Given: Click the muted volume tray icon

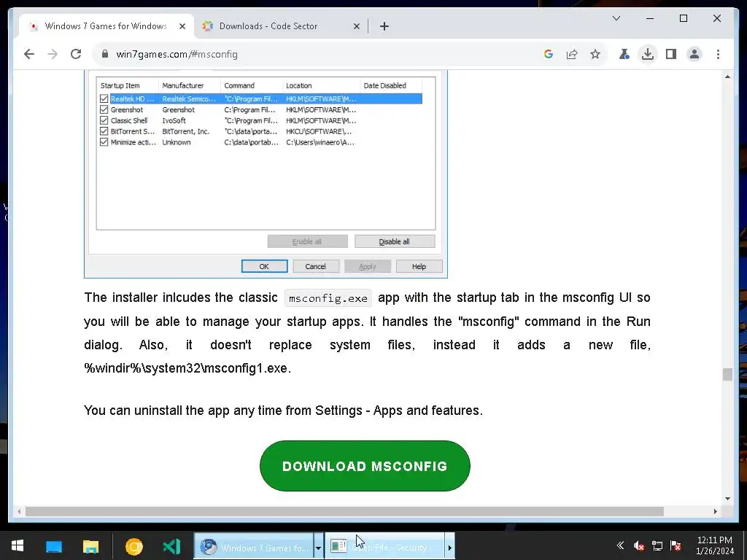Looking at the screenshot, I should point(639,545).
